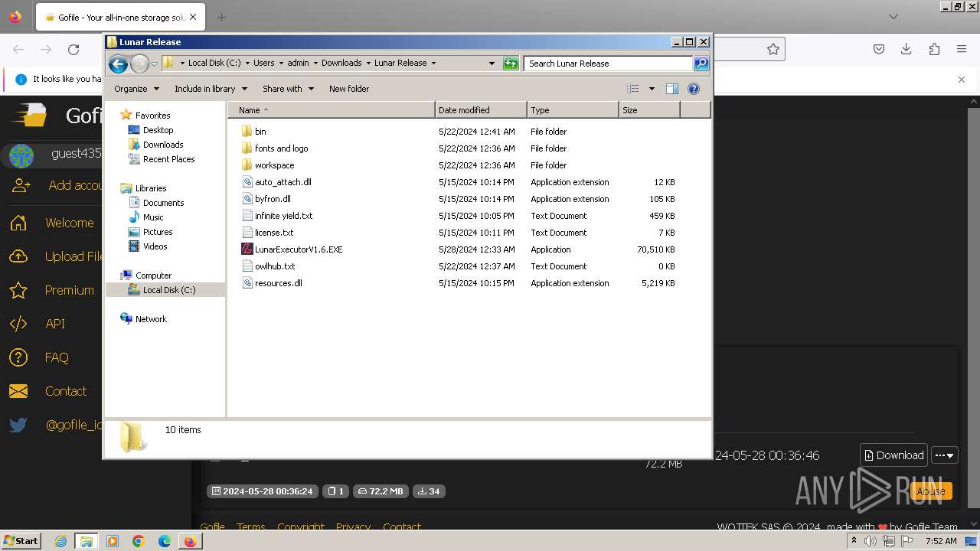Open the Include in library menu
980x551 pixels.
coord(211,89)
